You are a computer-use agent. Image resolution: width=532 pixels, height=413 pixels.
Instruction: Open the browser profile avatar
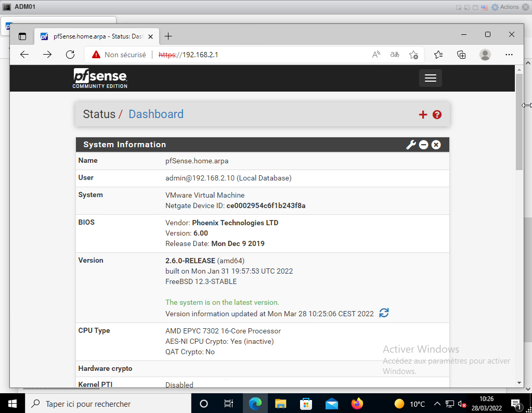tap(485, 55)
